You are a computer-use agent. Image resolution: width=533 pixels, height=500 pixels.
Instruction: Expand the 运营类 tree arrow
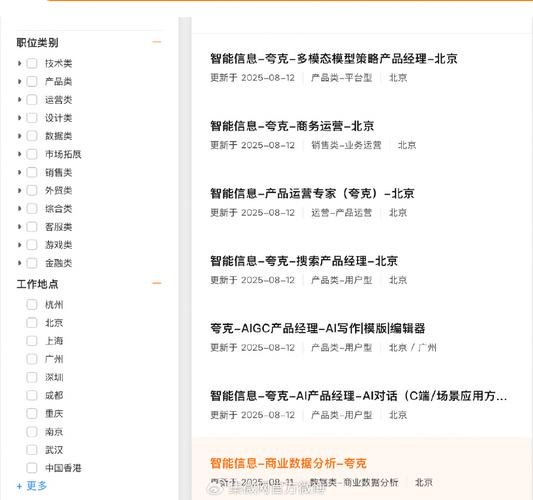(x=19, y=100)
